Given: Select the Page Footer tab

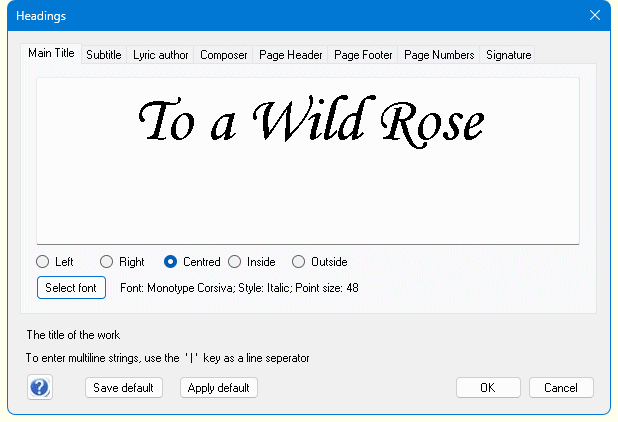Looking at the screenshot, I should pyautogui.click(x=363, y=55).
